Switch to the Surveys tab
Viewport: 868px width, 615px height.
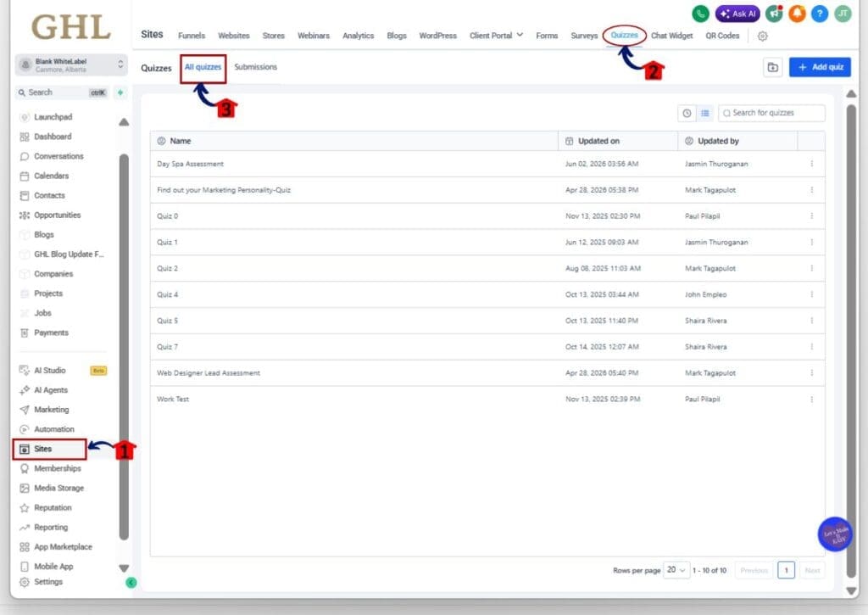click(x=584, y=36)
